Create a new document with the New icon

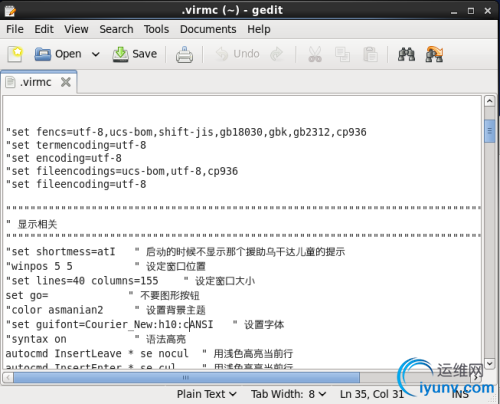click(x=15, y=54)
